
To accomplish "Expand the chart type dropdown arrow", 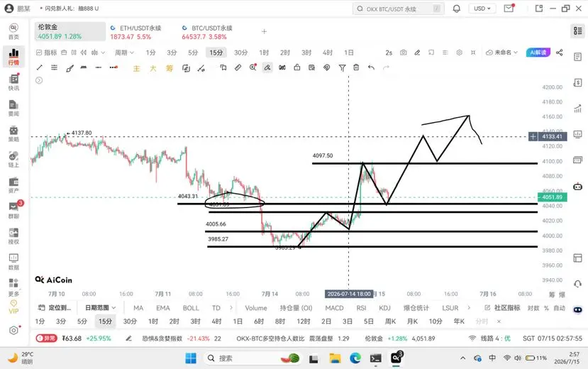I will coord(103,53).
